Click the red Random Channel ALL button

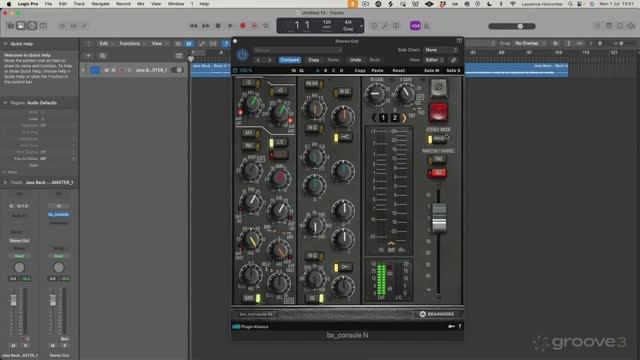[x=437, y=173]
